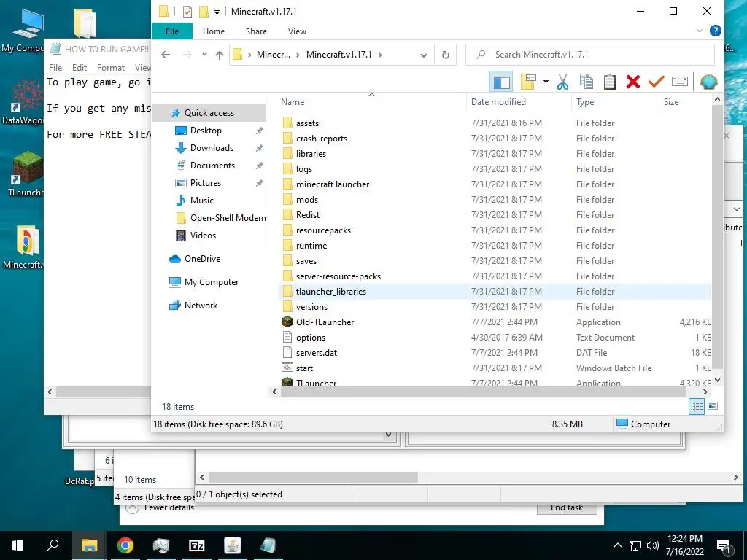747x560 pixels.
Task: Click Minecraft.v1.17.1 in the address breadcrumb
Action: point(338,55)
